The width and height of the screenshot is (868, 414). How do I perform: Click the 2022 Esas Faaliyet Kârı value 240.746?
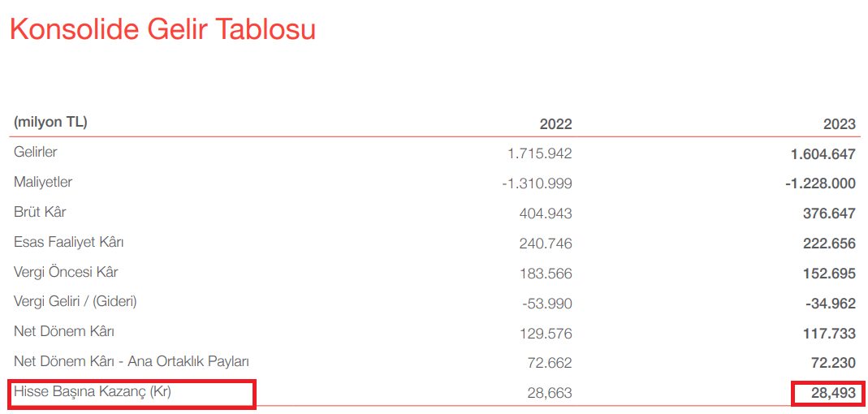point(546,244)
